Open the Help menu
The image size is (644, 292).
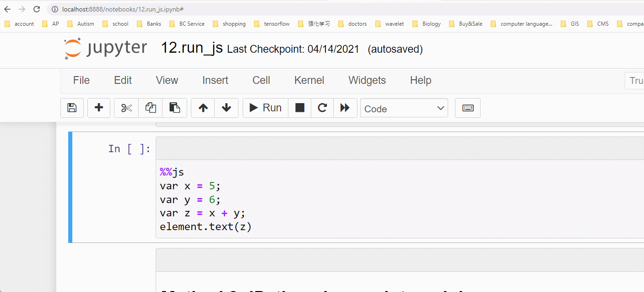[x=421, y=80]
